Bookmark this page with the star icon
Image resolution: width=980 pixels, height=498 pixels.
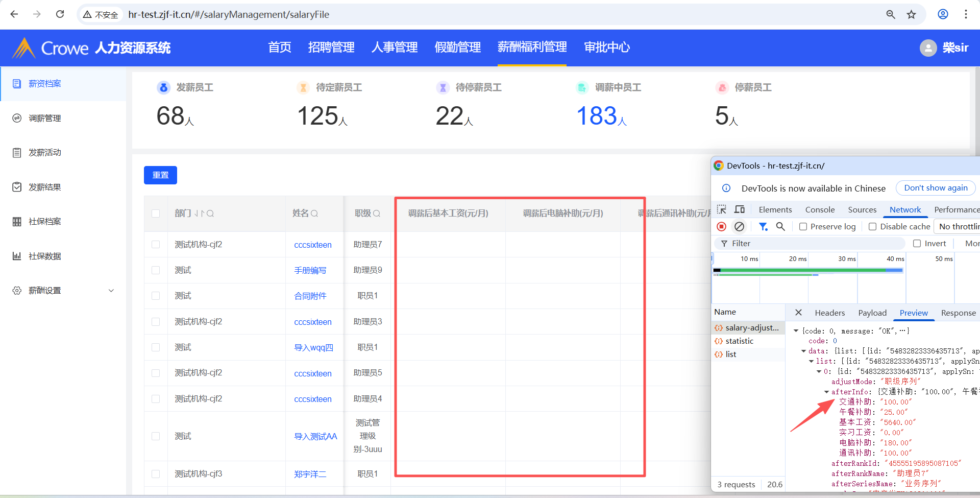[x=911, y=14]
